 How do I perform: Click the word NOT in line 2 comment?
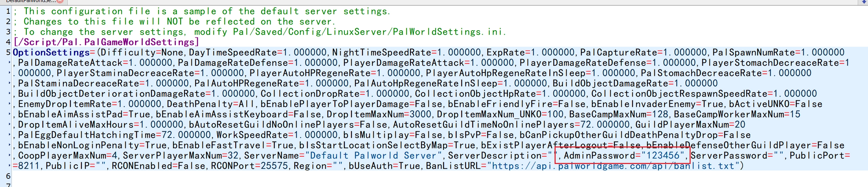coord(175,22)
